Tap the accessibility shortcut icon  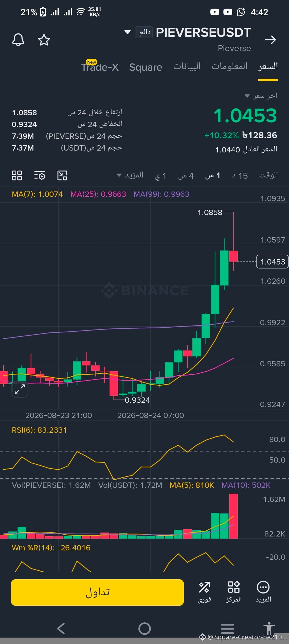click(269, 628)
